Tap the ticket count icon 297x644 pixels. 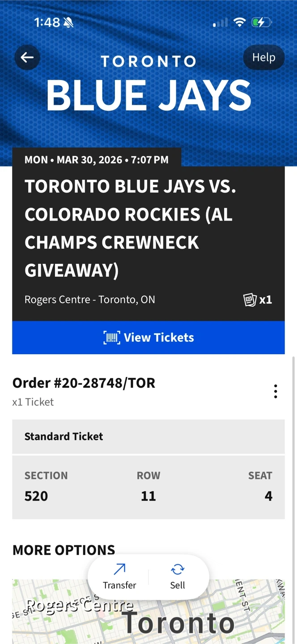click(x=250, y=300)
